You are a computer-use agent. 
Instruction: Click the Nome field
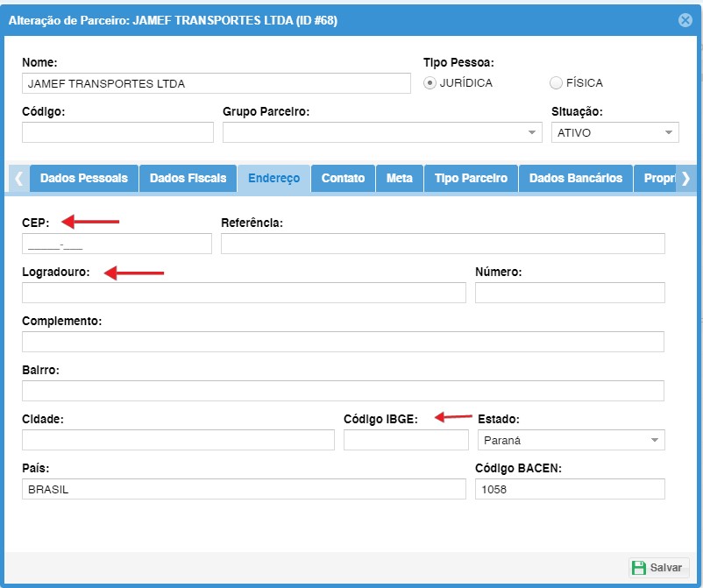(216, 83)
